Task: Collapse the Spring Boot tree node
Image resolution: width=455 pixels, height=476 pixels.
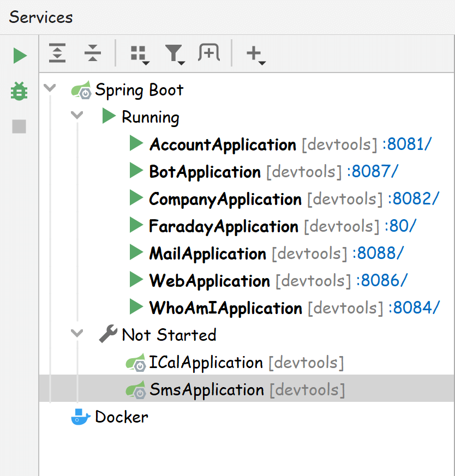Action: [x=50, y=88]
